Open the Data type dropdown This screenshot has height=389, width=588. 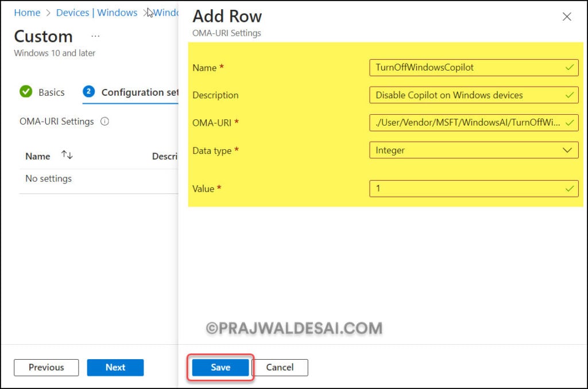474,150
